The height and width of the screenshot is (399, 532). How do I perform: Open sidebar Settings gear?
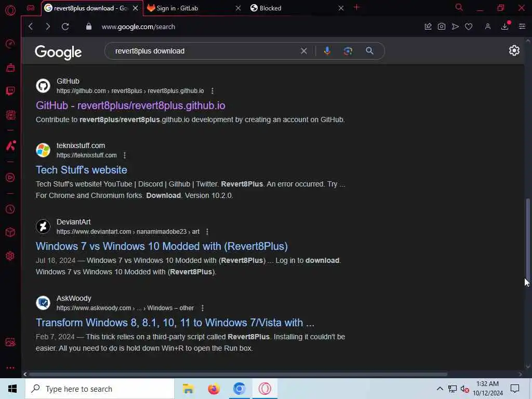click(x=10, y=256)
